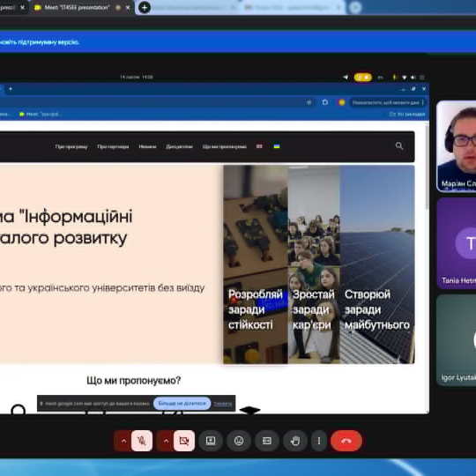Open all bookmarks folder in shared browser
The height and width of the screenshot is (476, 476).
click(x=407, y=114)
